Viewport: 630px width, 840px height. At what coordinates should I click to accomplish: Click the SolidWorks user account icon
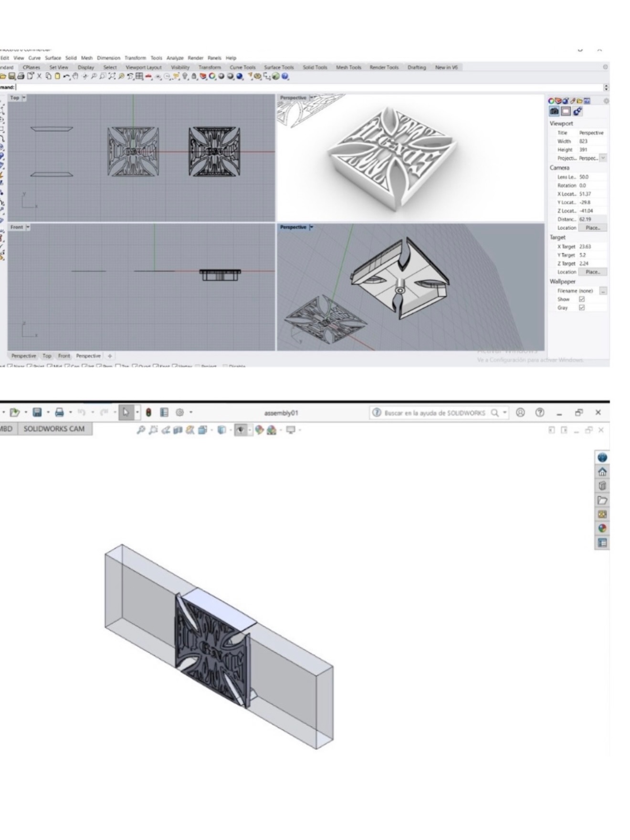point(520,412)
